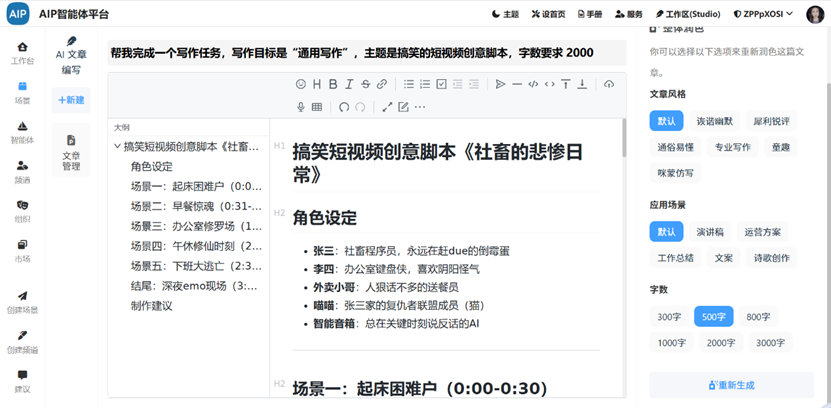
Task: Insert a task checklist item
Action: (441, 84)
